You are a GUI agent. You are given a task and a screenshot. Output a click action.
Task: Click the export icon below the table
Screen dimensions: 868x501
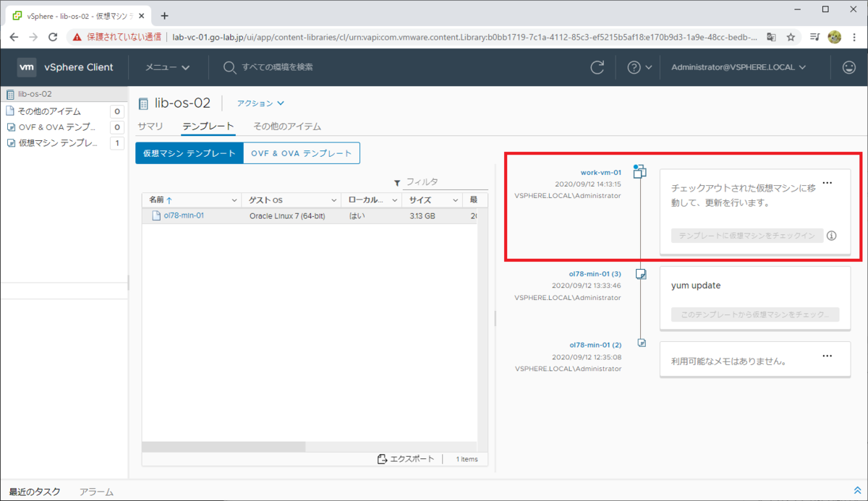[383, 459]
